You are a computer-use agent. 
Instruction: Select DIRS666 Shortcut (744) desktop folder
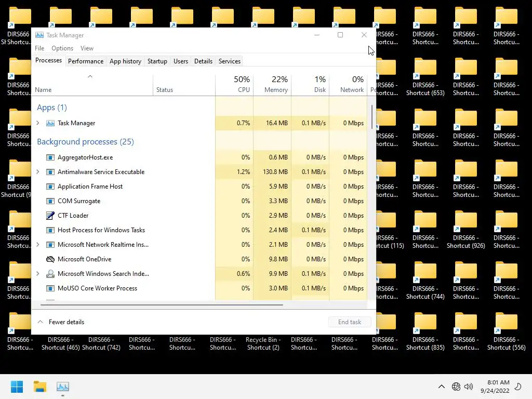point(425,281)
